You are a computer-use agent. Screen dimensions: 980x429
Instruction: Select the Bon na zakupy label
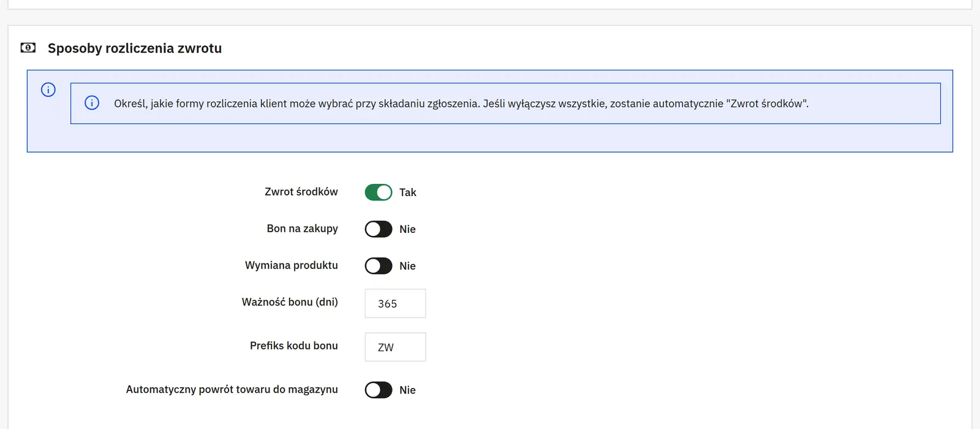click(303, 229)
